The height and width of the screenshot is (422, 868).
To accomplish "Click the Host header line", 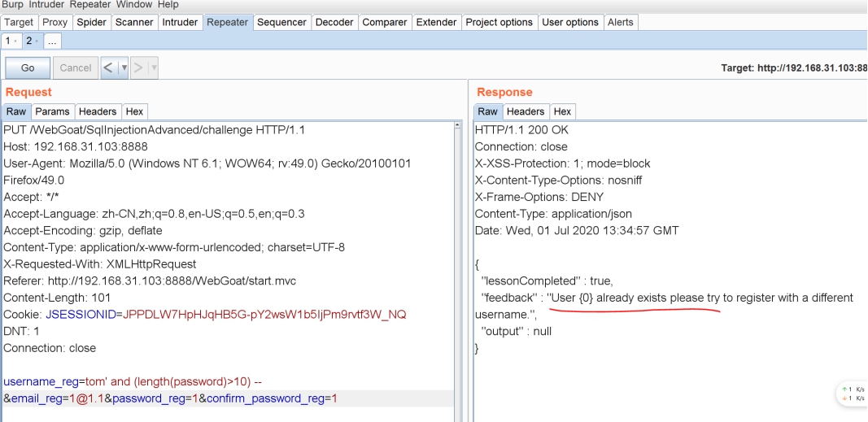I will 76,147.
